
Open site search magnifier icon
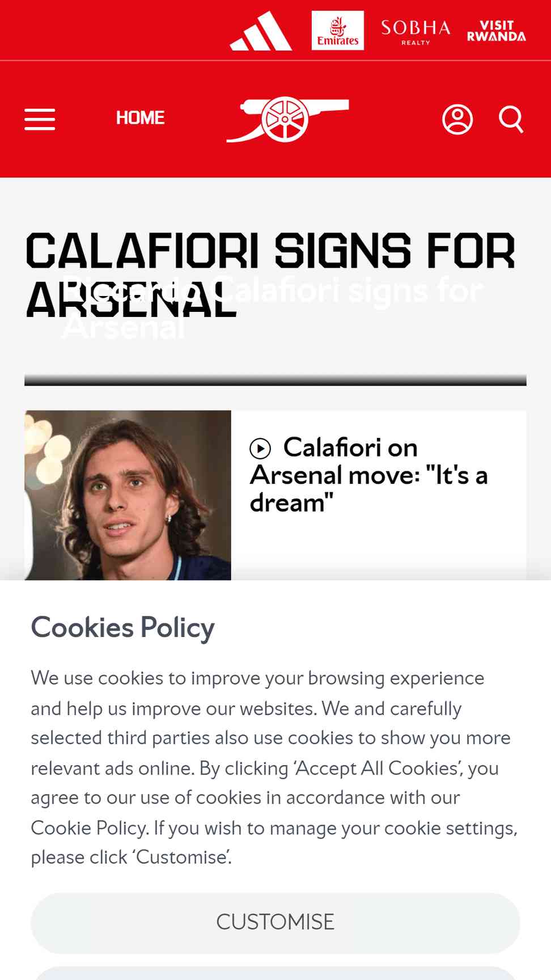point(511,119)
